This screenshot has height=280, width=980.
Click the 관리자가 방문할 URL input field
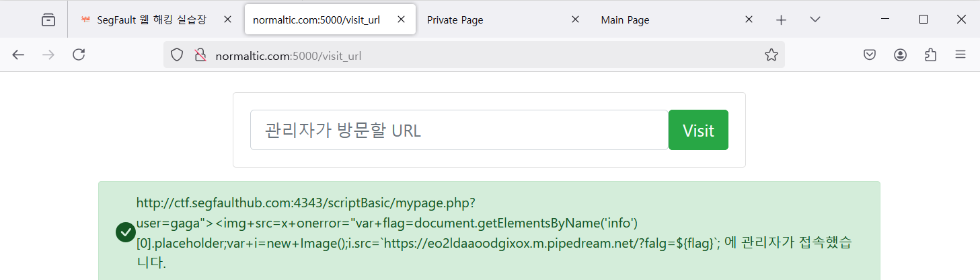pos(459,130)
